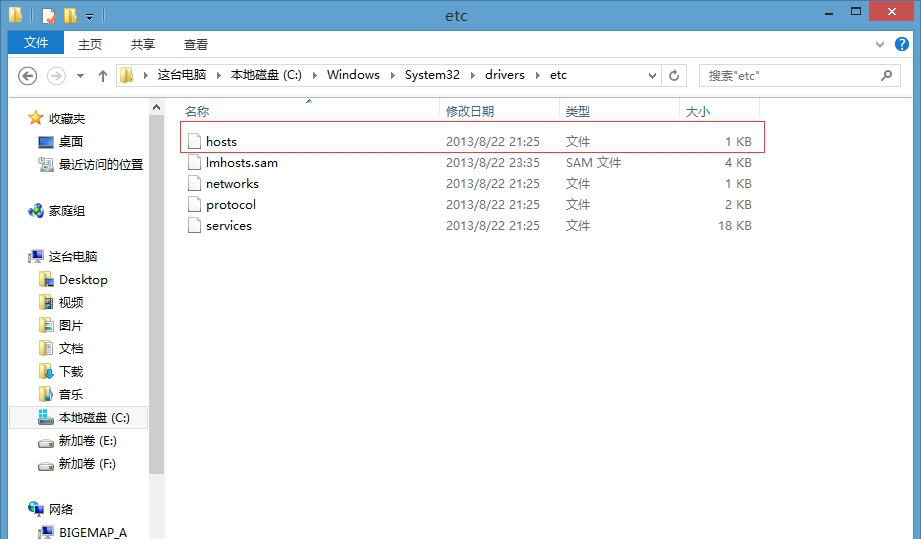Refresh the etc folder view
This screenshot has height=560, width=921.
tap(674, 75)
